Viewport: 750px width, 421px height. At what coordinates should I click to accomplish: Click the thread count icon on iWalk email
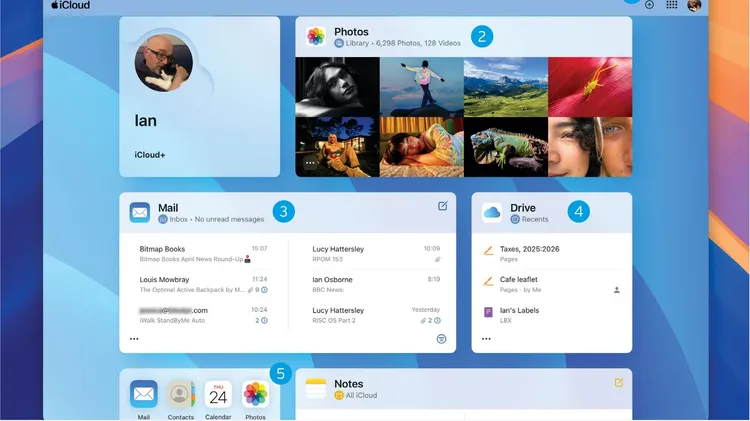pyautogui.click(x=265, y=321)
